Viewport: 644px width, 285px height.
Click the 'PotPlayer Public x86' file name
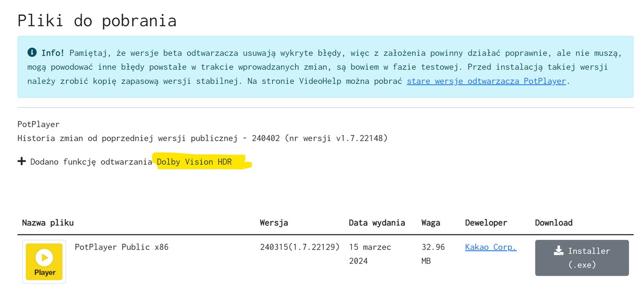pos(121,247)
